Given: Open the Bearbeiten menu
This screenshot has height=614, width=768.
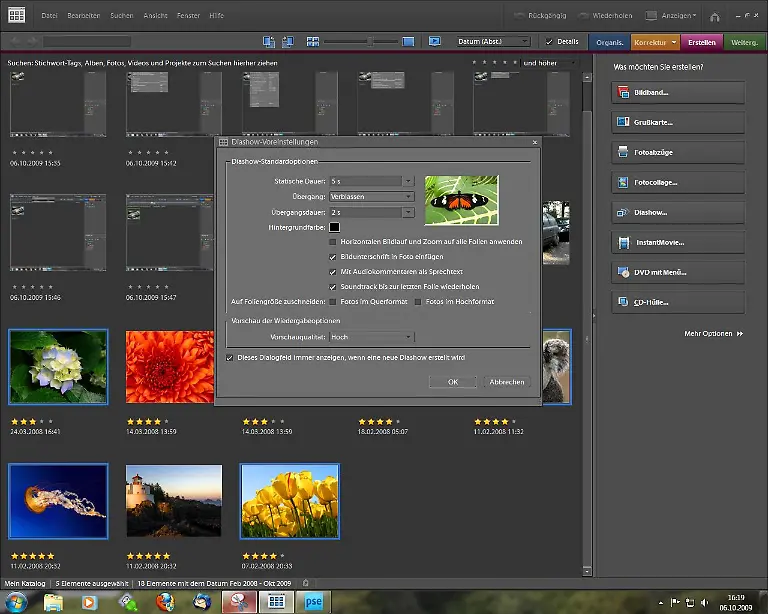Looking at the screenshot, I should pos(85,16).
